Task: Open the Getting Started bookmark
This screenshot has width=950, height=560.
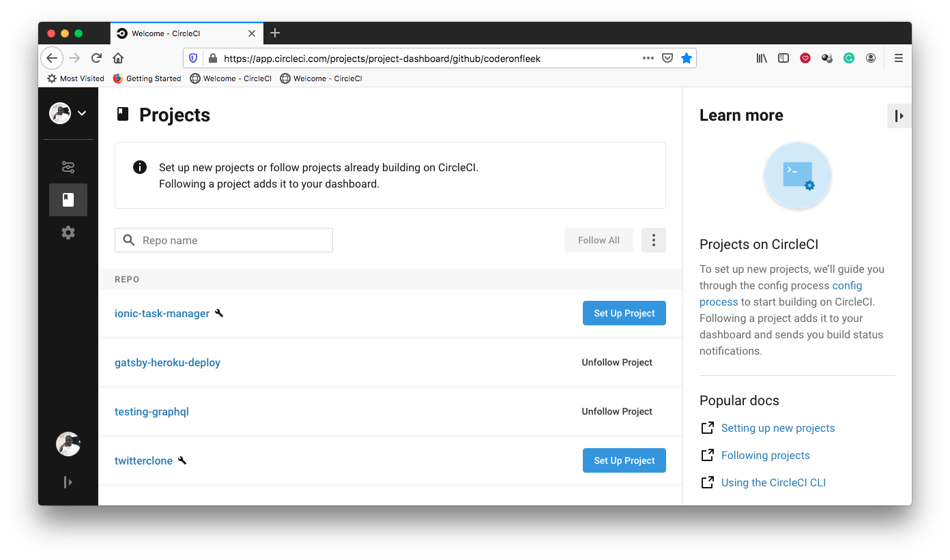Action: pyautogui.click(x=147, y=78)
